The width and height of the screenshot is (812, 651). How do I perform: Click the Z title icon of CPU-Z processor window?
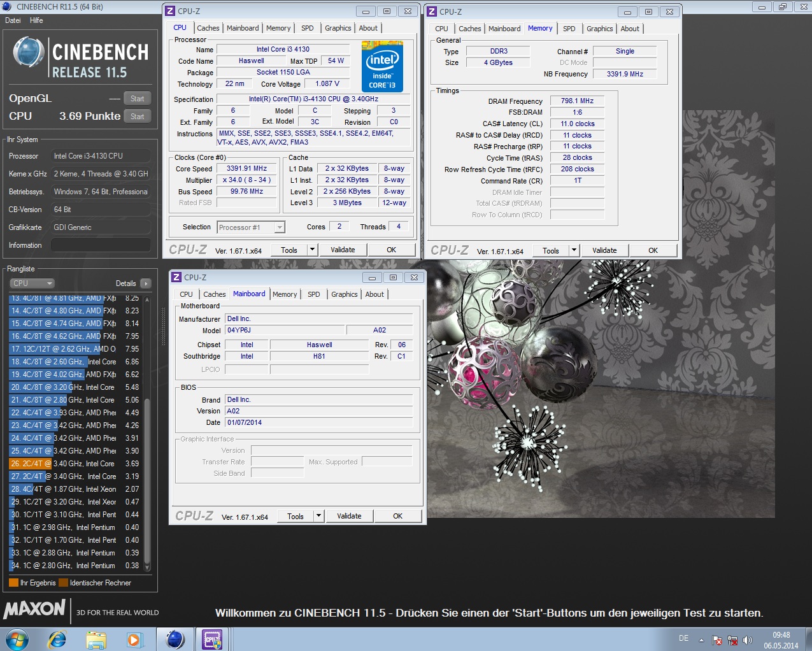click(x=170, y=11)
